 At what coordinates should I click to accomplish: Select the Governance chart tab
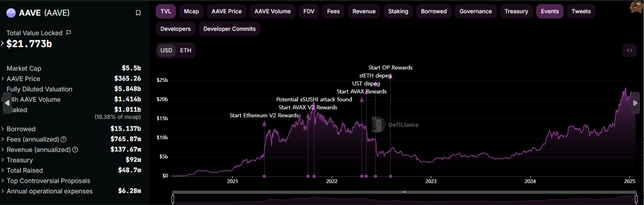pos(475,11)
